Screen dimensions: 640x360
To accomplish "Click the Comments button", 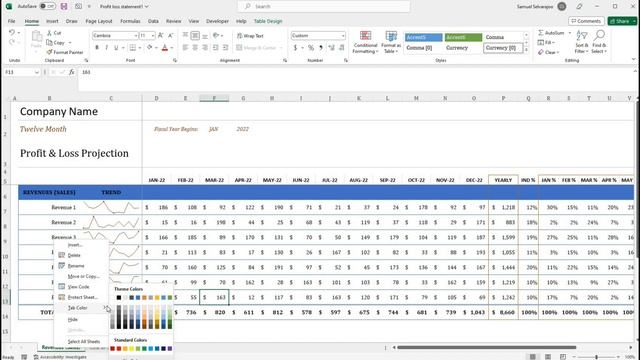I will coord(586,21).
